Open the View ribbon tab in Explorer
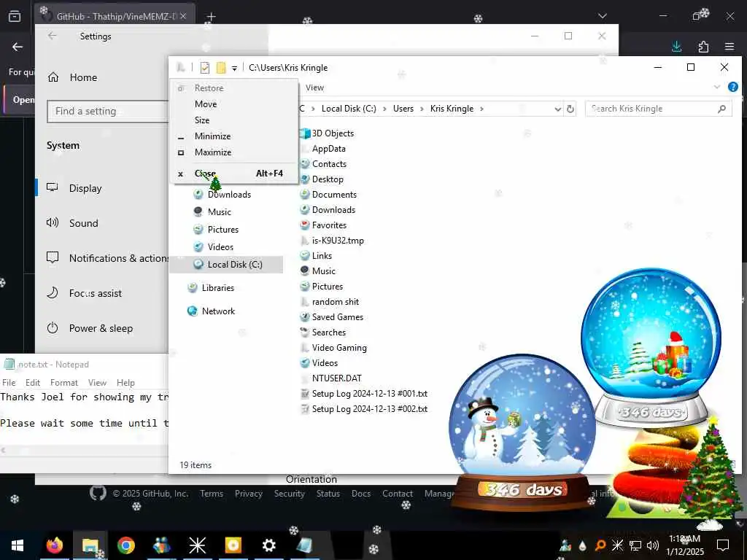Screen dimensions: 747x560 314,87
